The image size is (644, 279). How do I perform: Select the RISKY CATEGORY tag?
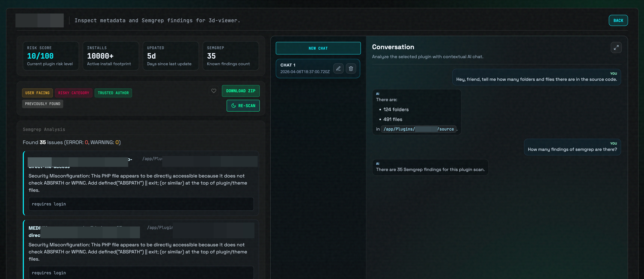click(x=73, y=93)
